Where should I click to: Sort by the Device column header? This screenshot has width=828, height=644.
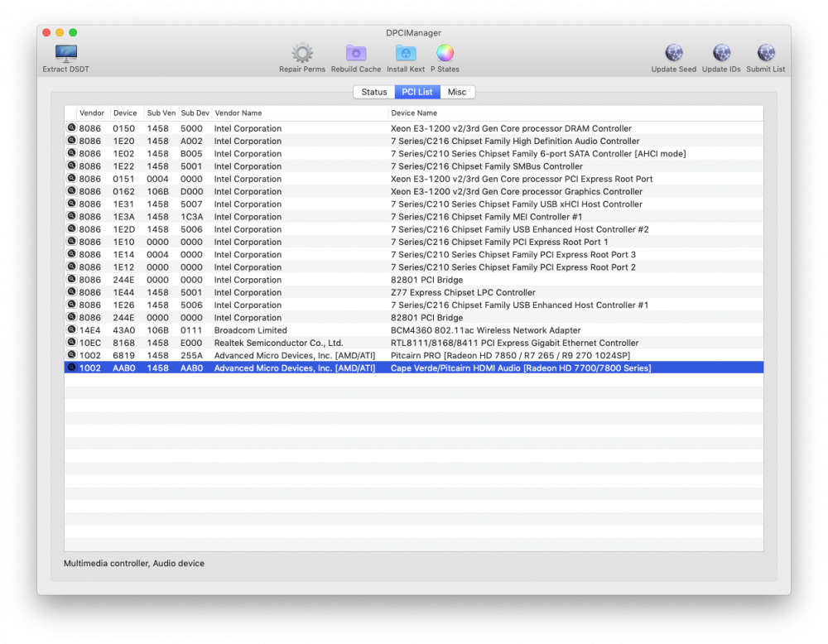[x=125, y=113]
